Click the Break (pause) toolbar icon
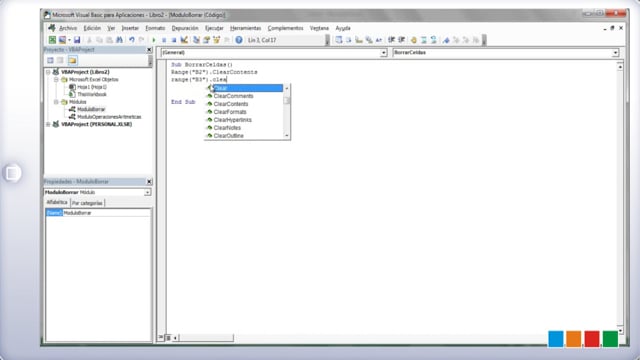 click(164, 40)
